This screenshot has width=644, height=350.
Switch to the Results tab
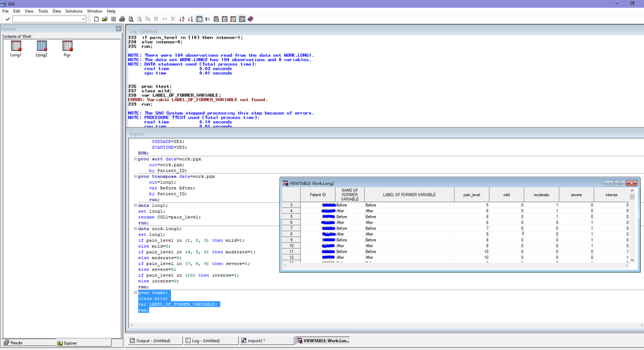pos(16,343)
